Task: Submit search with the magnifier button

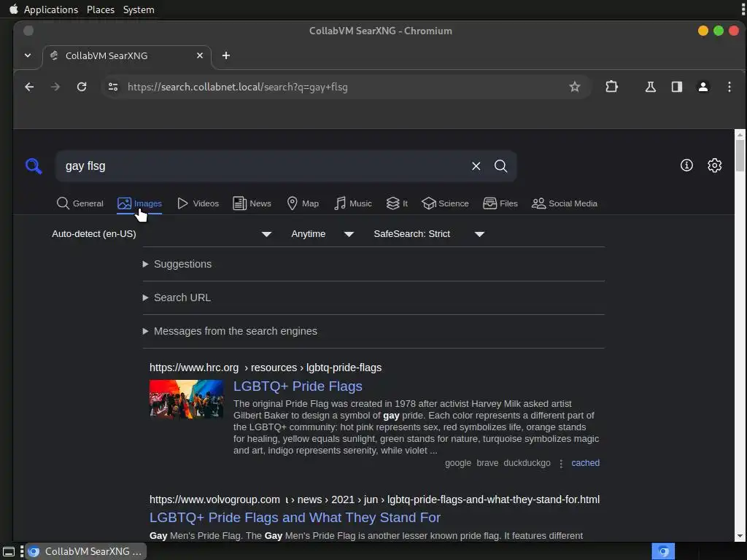Action: (x=500, y=166)
